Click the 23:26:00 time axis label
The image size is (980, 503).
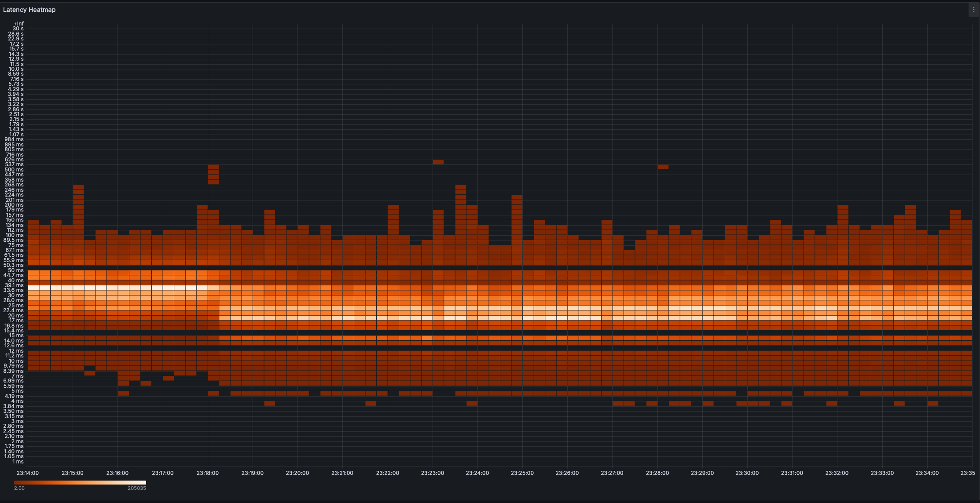click(x=567, y=473)
